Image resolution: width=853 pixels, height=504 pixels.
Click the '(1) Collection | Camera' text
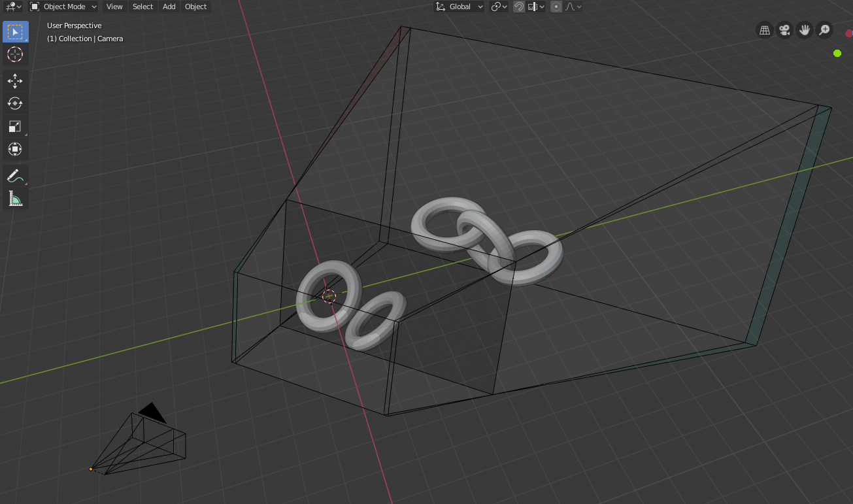[x=85, y=39]
